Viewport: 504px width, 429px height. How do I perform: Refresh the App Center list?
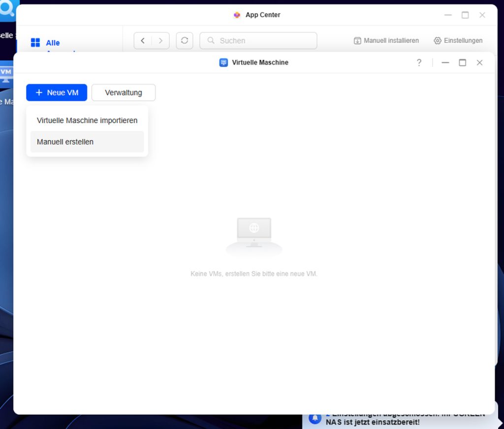click(185, 41)
